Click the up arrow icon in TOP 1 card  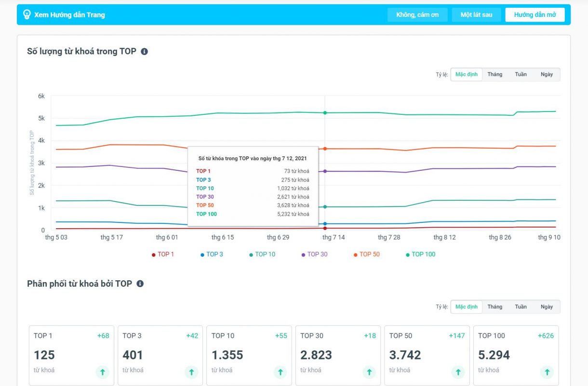coord(102,372)
